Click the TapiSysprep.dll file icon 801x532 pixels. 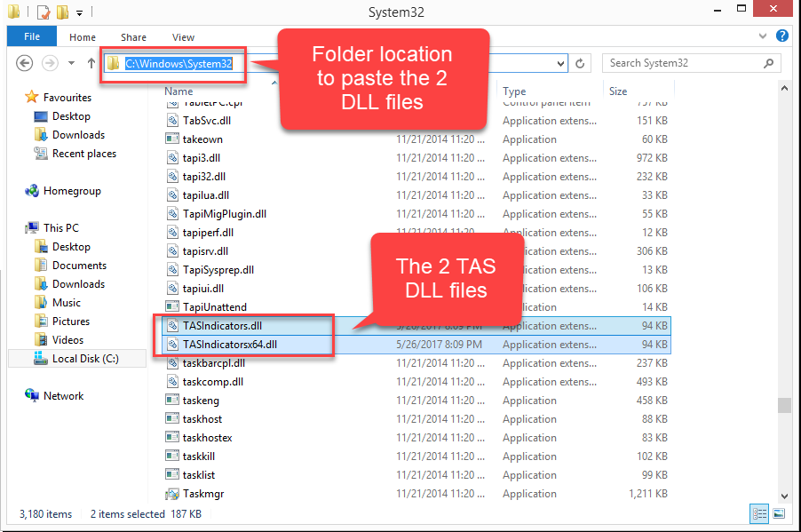tap(172, 270)
